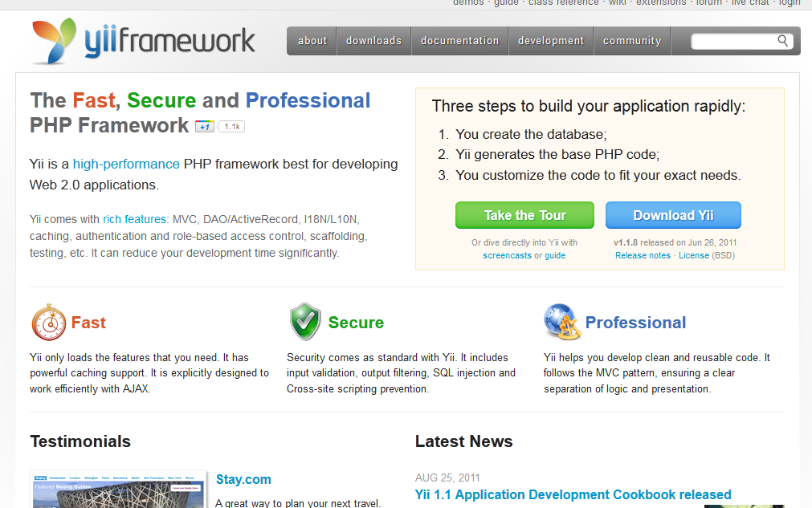
Task: Click the forum top link
Action: click(709, 3)
